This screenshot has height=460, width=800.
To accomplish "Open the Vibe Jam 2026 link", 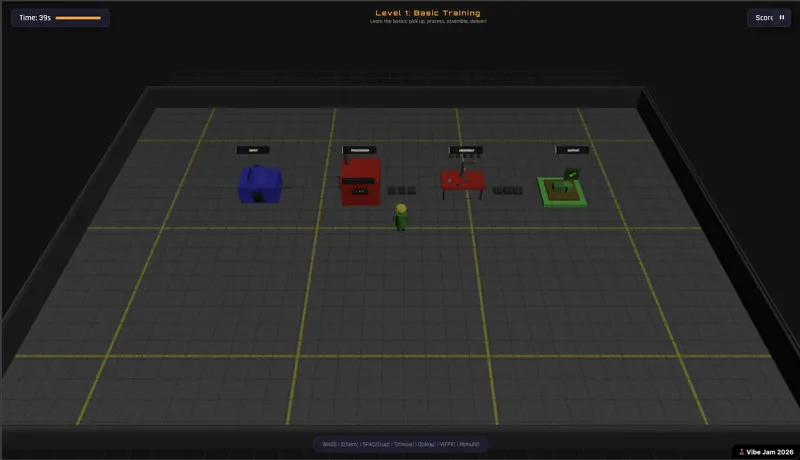I will (x=766, y=452).
